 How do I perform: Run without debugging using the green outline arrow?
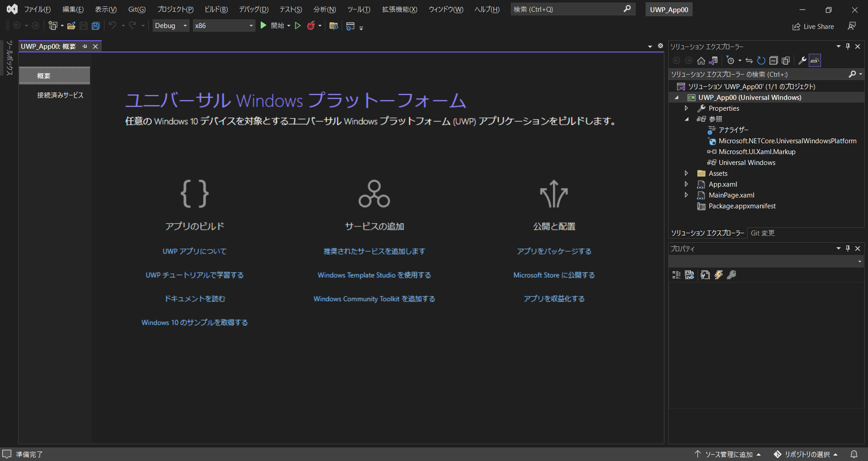(297, 25)
